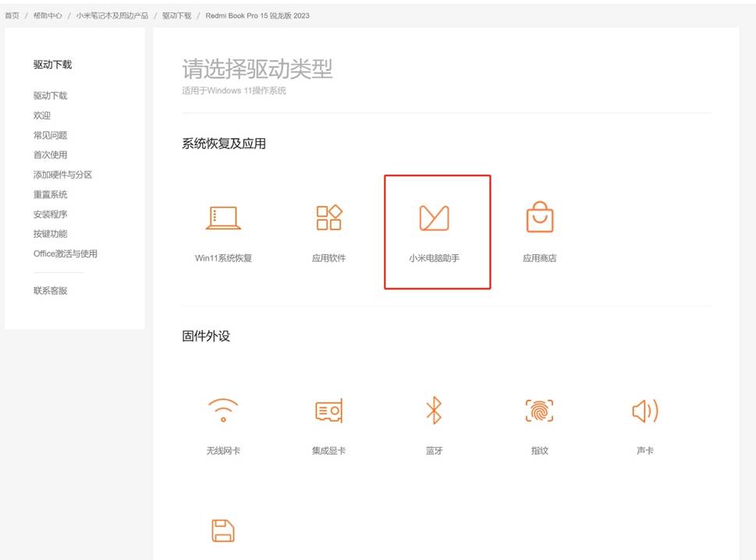
Task: Click the disk icon at the bottom
Action: pos(222,530)
